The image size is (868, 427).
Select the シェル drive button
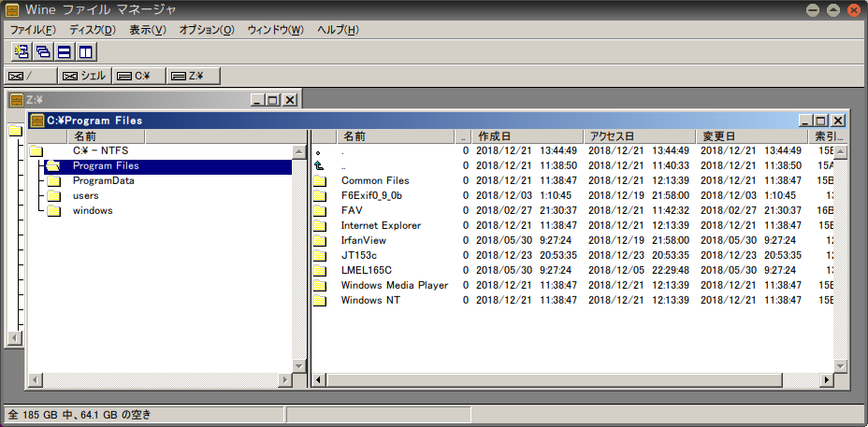(85, 77)
